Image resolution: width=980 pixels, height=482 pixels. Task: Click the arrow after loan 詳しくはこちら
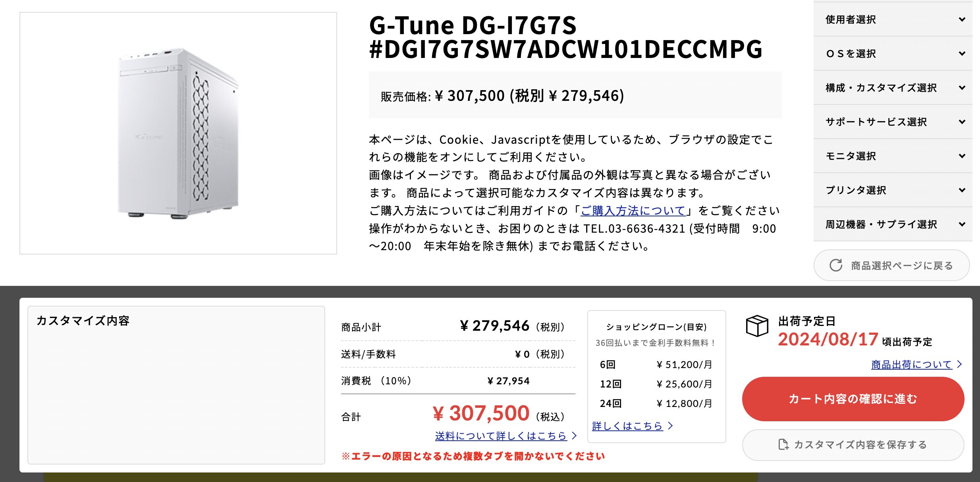point(670,426)
